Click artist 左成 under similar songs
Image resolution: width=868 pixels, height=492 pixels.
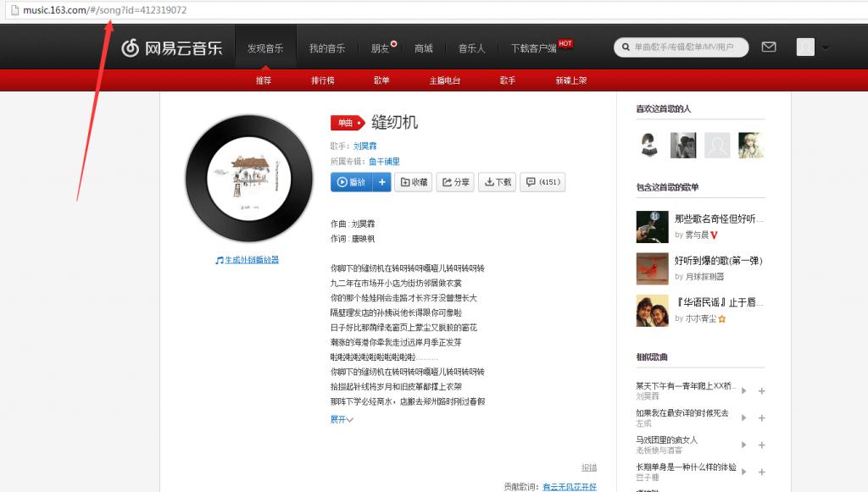click(x=644, y=423)
